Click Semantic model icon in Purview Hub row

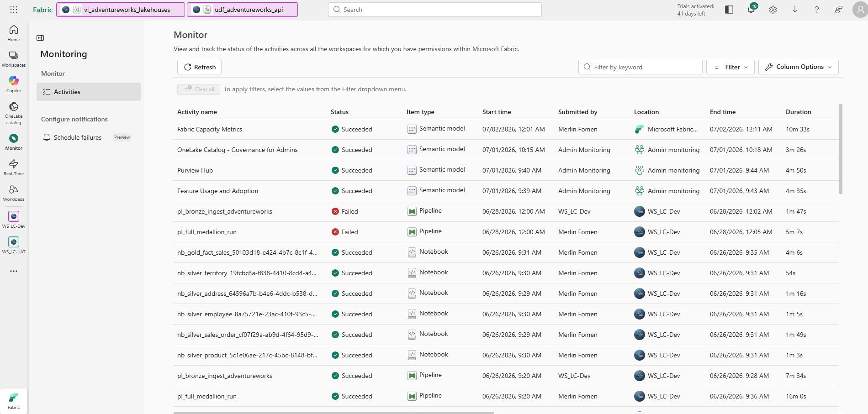pyautogui.click(x=412, y=170)
